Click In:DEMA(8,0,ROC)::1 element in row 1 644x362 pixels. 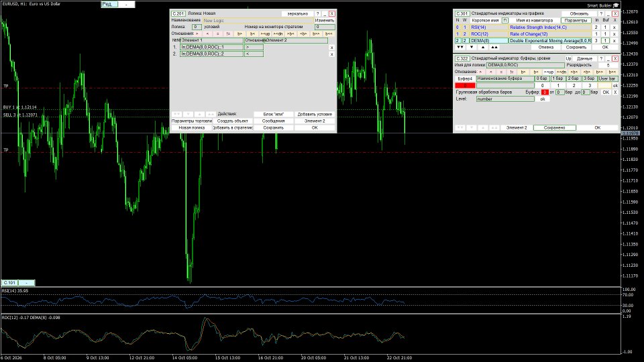point(211,47)
